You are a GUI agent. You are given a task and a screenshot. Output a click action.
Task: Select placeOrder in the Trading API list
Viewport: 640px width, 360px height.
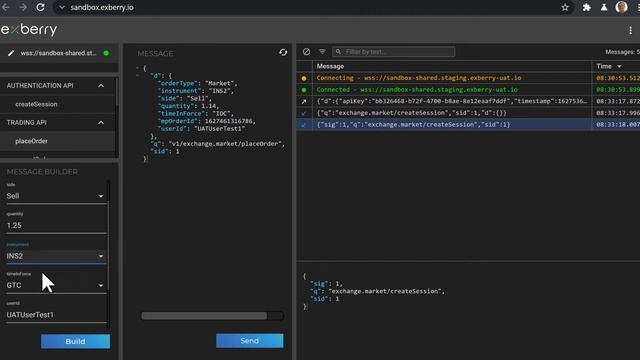(x=31, y=141)
